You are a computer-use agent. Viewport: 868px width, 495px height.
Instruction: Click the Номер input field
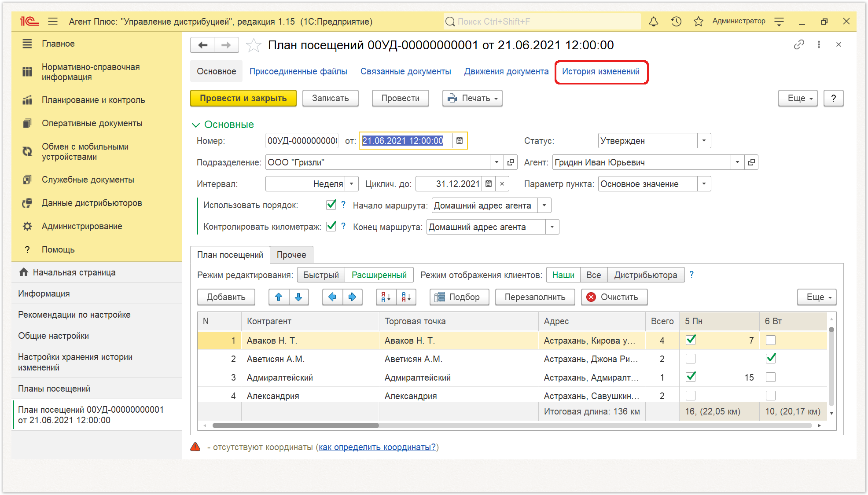coord(302,141)
